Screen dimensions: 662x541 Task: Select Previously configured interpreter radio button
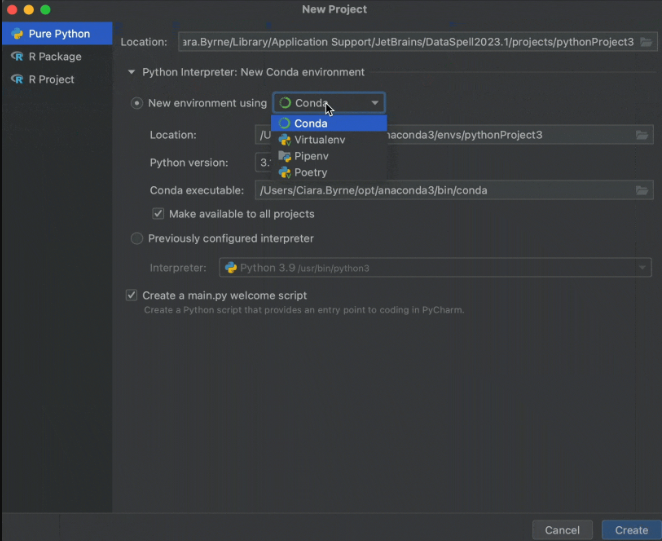(137, 239)
